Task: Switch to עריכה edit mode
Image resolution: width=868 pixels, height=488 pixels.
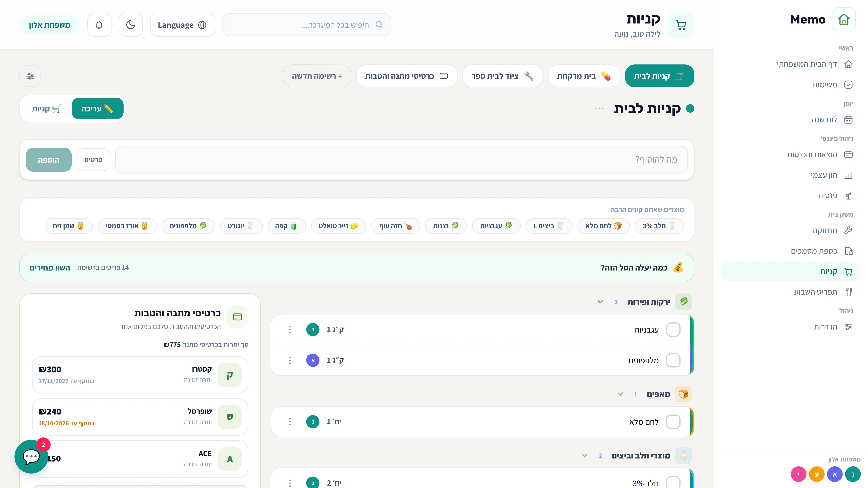Action: click(x=97, y=108)
